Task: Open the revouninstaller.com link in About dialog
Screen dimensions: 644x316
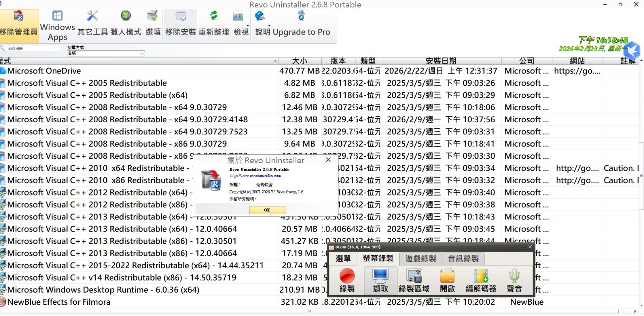Action: click(x=256, y=176)
